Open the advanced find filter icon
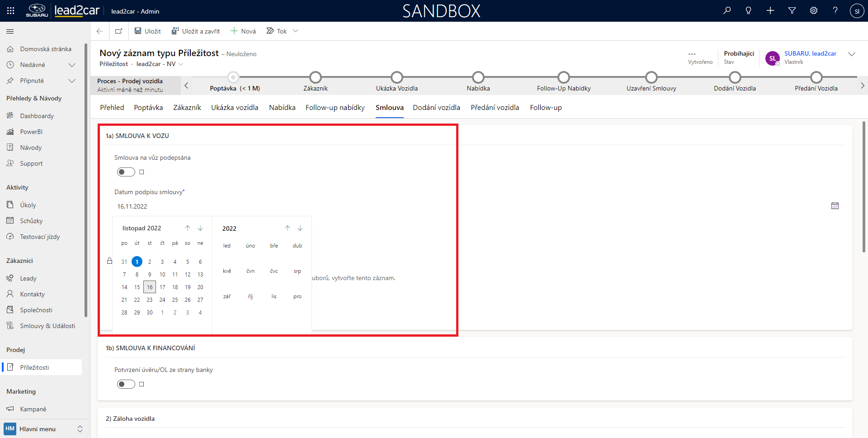 pyautogui.click(x=792, y=10)
